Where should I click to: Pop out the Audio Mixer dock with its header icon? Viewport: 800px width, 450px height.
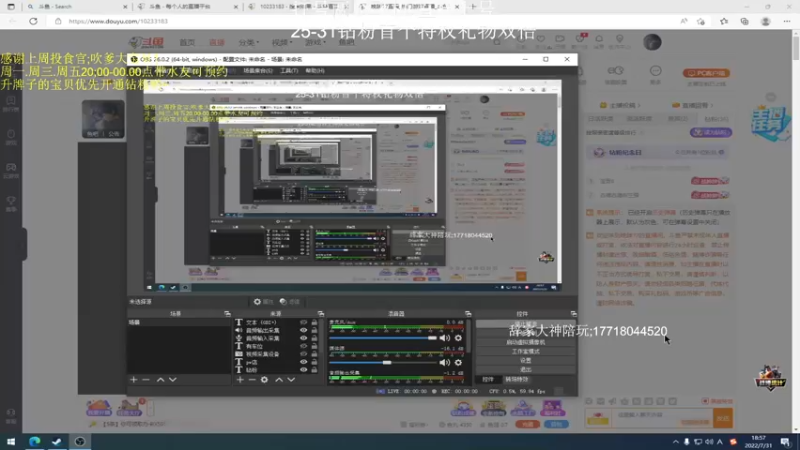click(x=468, y=314)
